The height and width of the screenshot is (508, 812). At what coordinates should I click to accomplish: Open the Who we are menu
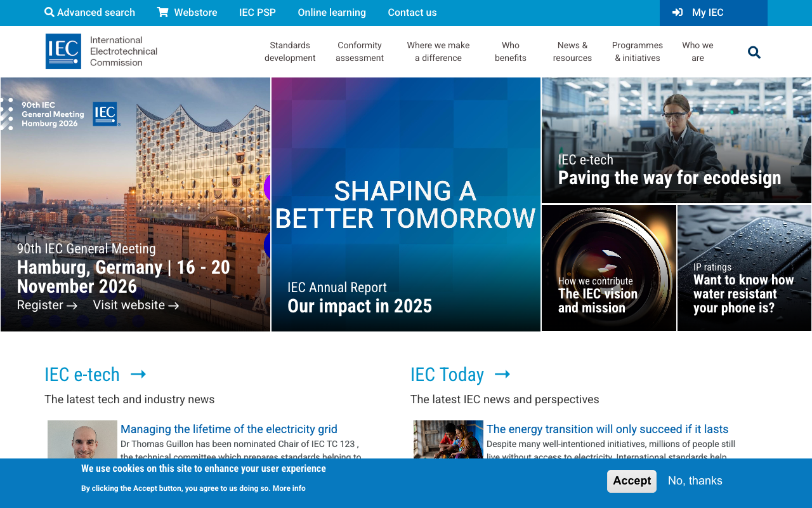tap(698, 51)
